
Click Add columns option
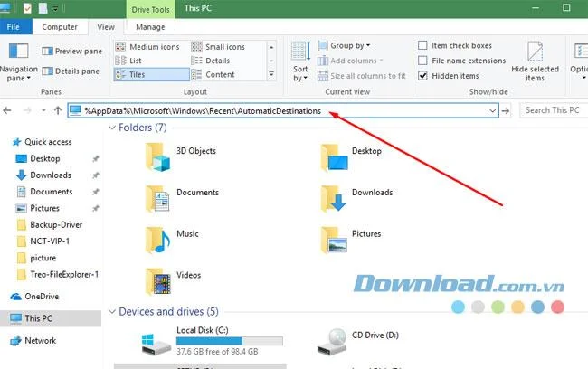click(350, 61)
